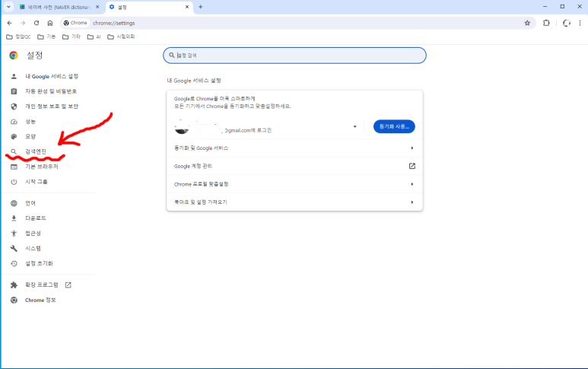Screen dimensions: 588x369
Task: Close the NAVER dictionary tab
Action: coord(97,7)
